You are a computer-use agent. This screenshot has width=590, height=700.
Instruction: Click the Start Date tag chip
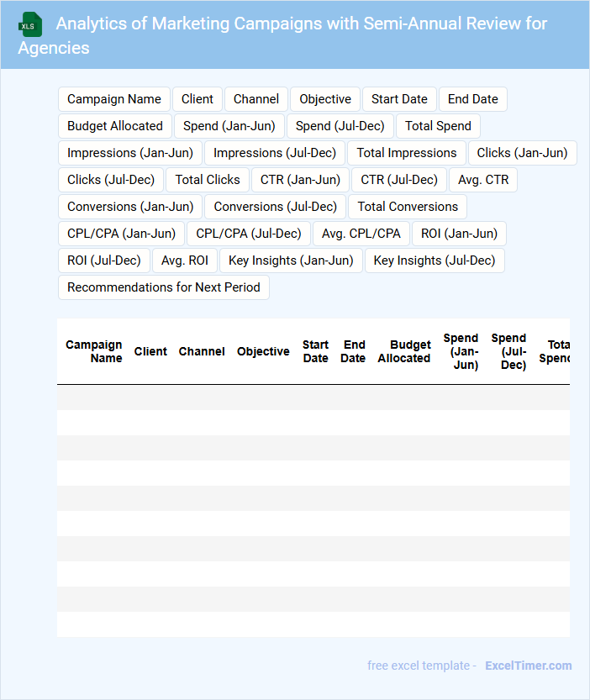[x=399, y=99]
